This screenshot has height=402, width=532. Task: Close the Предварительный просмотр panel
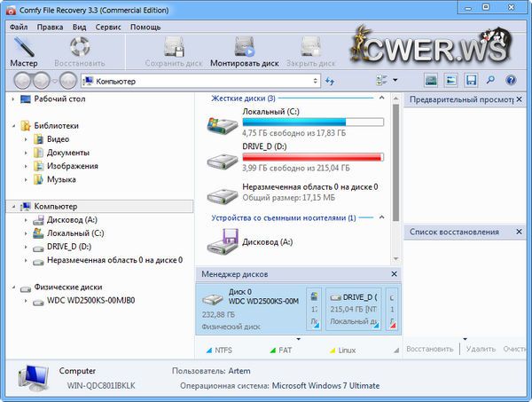pos(519,99)
